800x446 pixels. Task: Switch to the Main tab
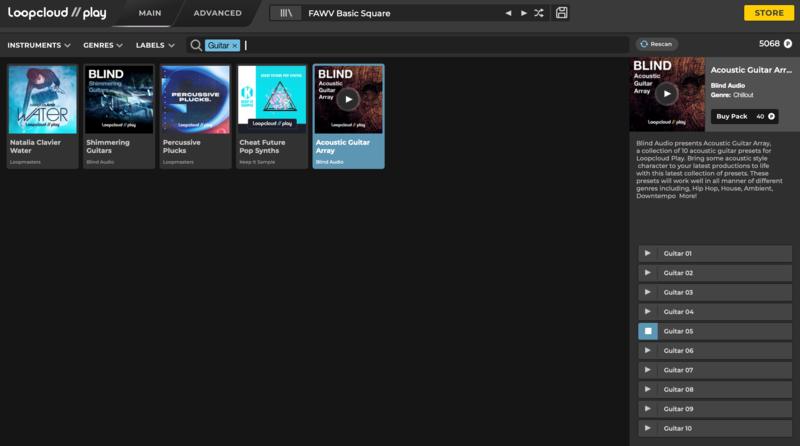tap(152, 14)
